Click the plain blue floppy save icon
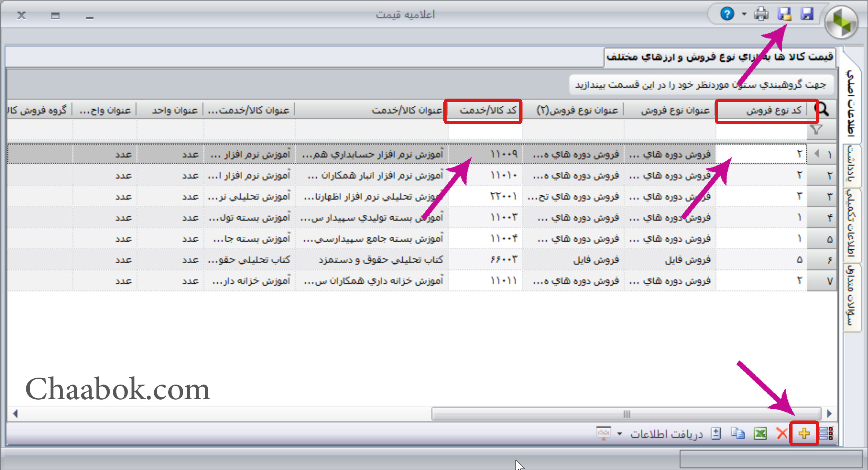 click(807, 14)
